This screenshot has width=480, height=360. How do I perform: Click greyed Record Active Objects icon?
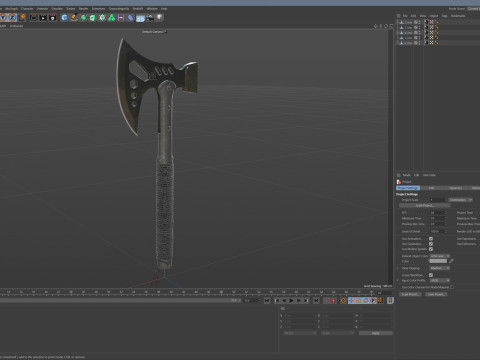click(326, 301)
